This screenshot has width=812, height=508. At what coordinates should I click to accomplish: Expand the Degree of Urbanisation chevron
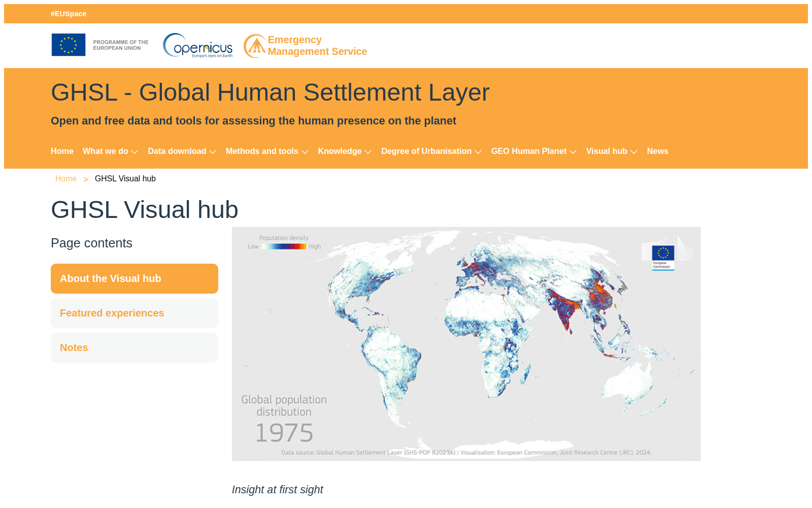tap(478, 152)
